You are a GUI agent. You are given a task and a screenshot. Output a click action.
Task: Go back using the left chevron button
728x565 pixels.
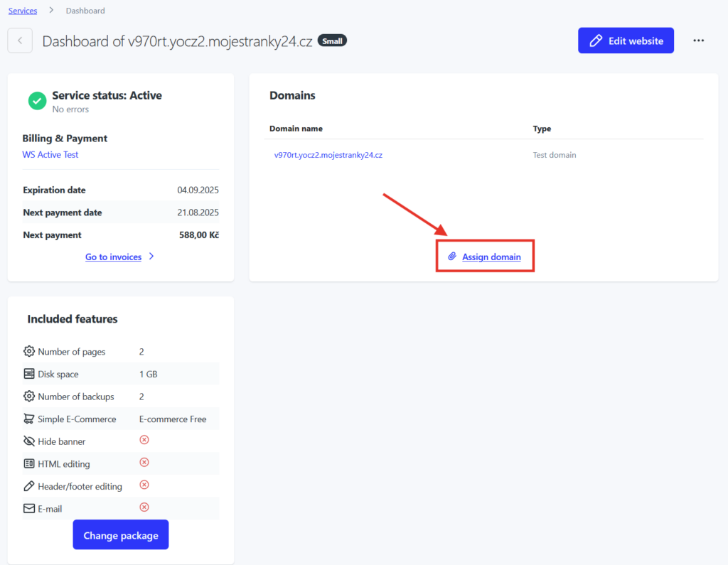20,41
